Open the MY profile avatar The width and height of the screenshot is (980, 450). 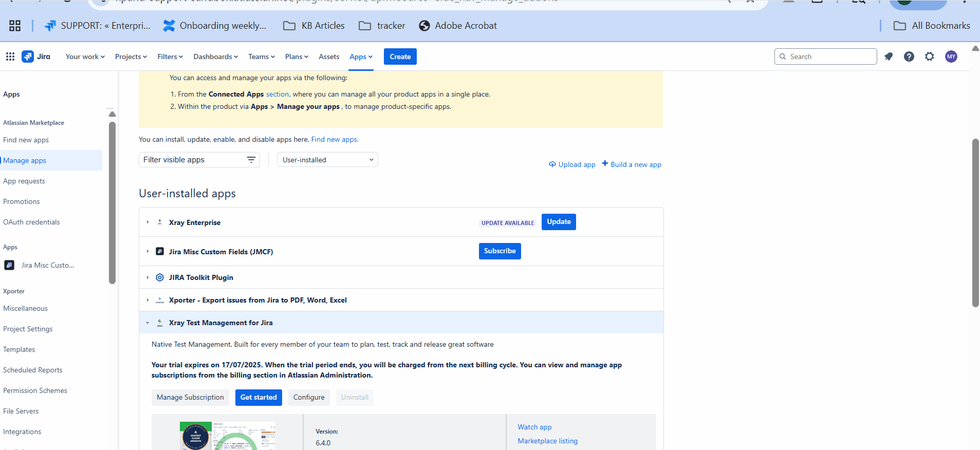[951, 57]
